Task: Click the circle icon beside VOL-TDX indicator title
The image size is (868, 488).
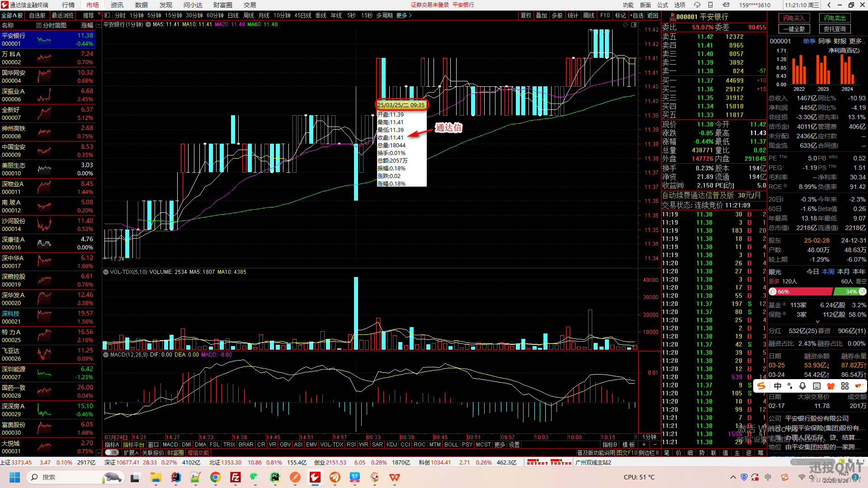Action: tap(106, 272)
